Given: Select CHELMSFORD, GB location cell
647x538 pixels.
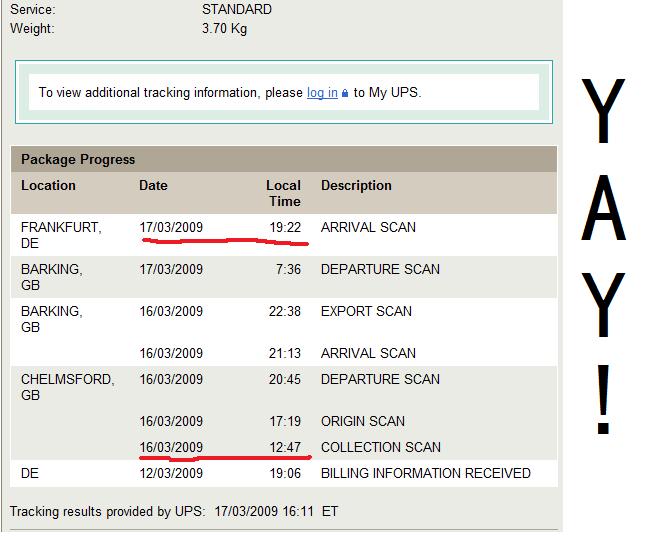Looking at the screenshot, I should (x=68, y=387).
